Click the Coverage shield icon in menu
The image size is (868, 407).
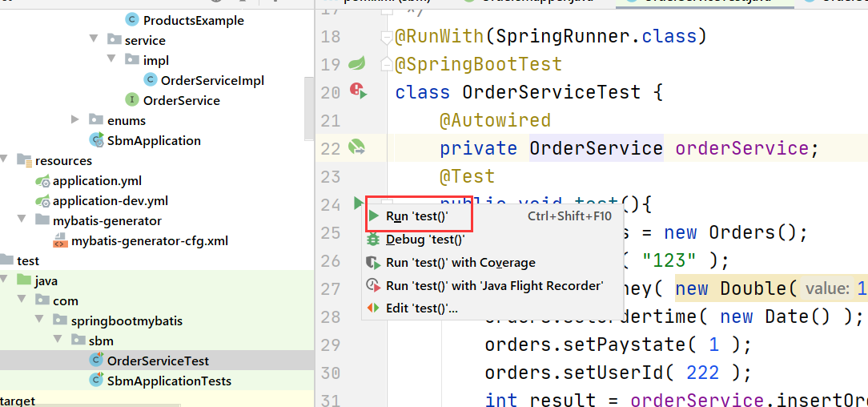374,263
